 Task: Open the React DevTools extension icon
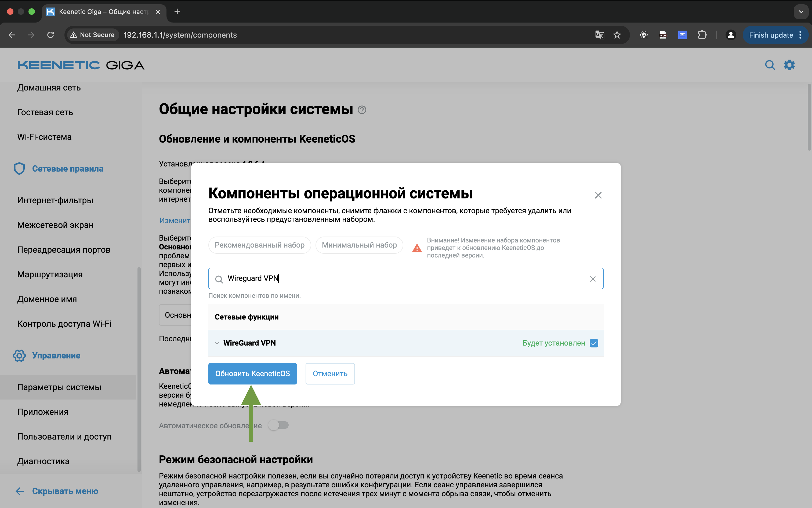pos(644,35)
